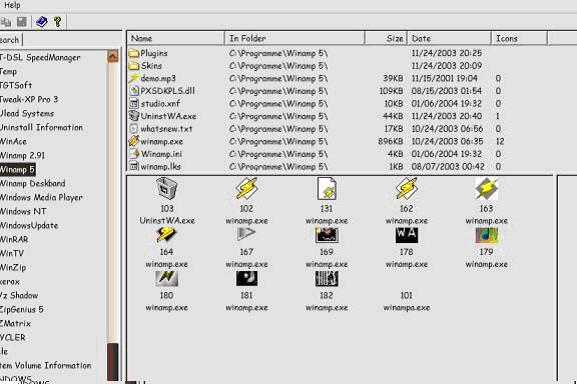
Task: Click the folder list scrollbar thumb
Action: click(x=113, y=362)
